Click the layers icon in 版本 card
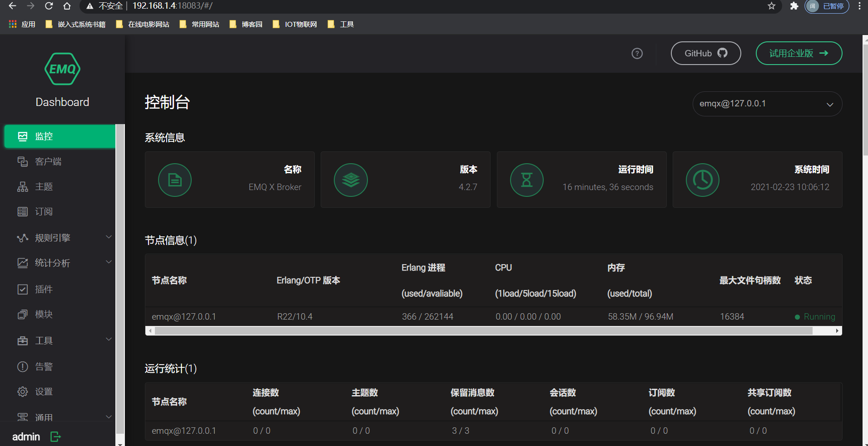This screenshot has height=446, width=868. 351,180
